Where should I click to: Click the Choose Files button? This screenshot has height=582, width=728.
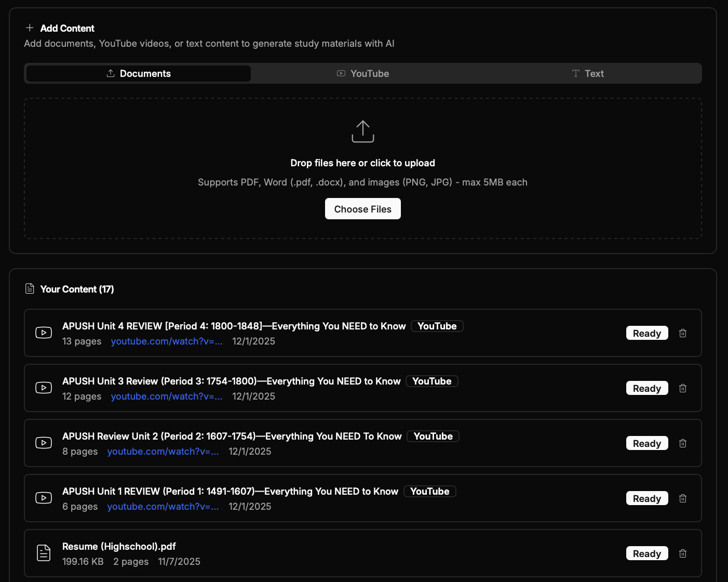[362, 208]
